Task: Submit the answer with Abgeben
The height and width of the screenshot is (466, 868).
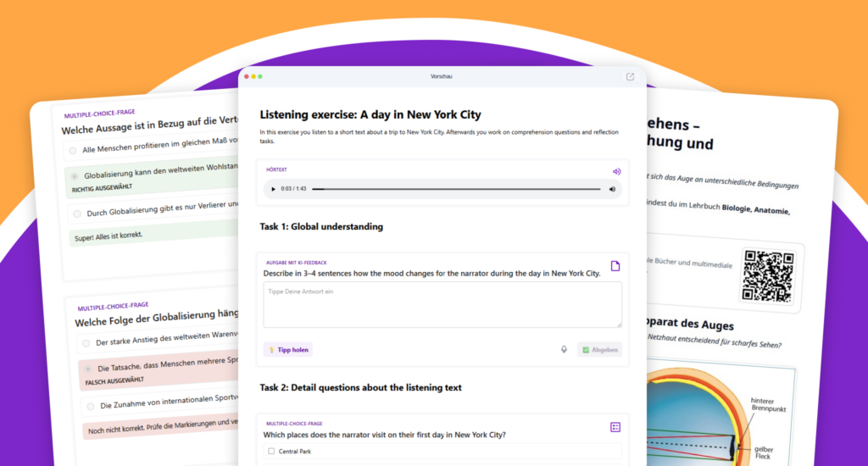Action: (600, 349)
